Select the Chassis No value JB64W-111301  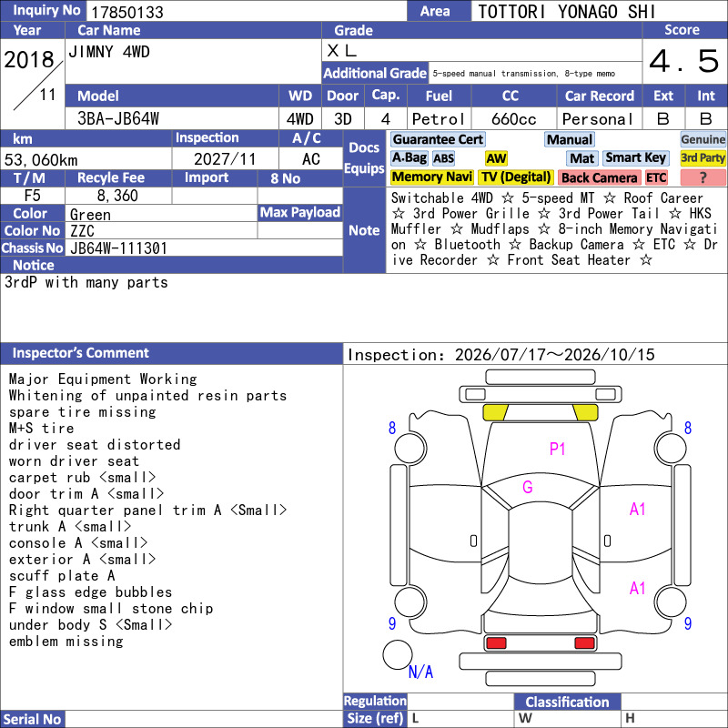pos(118,248)
